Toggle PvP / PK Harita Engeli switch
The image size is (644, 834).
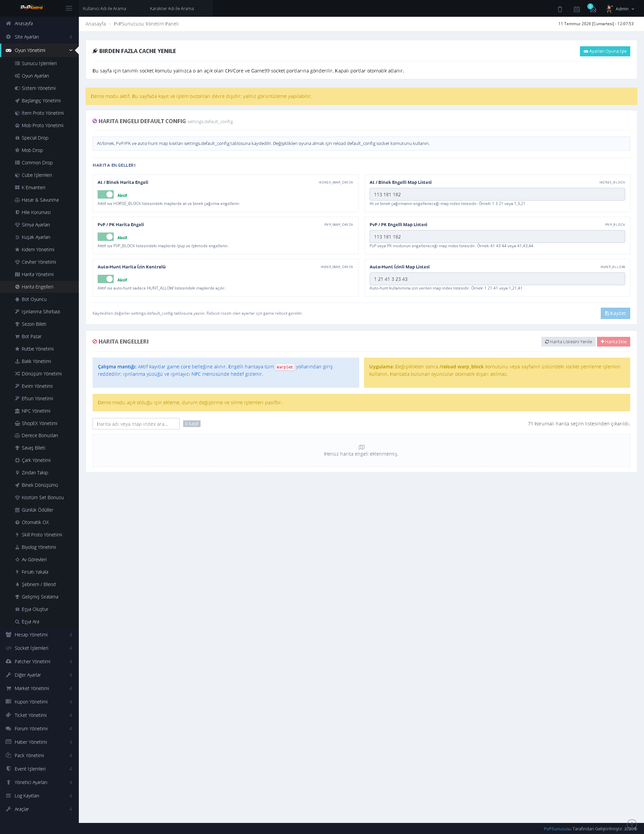pyautogui.click(x=105, y=237)
